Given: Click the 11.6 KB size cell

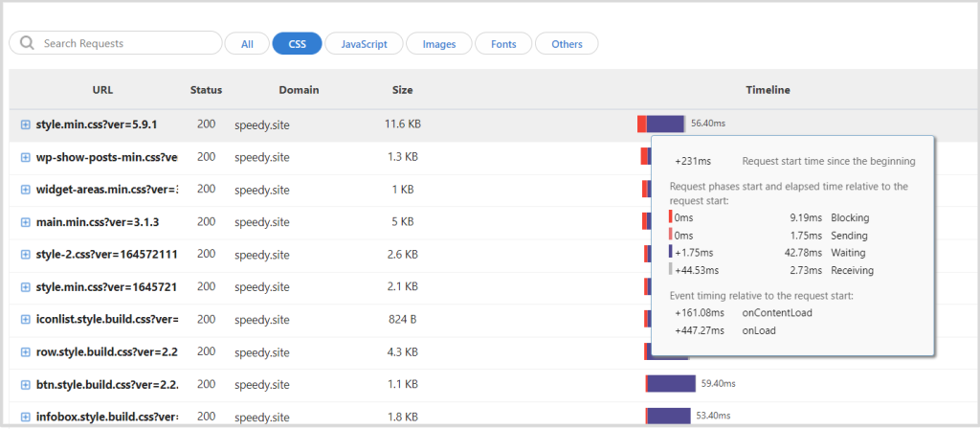Looking at the screenshot, I should pyautogui.click(x=403, y=124).
